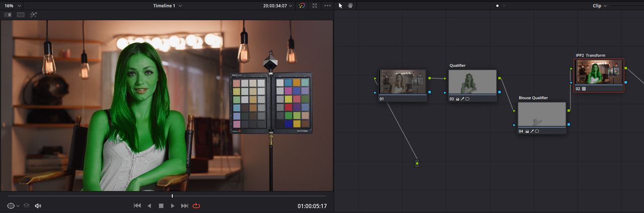Click the qualifier eyedropper icon on node 04
Viewport: 644px width, 213px height.
tap(532, 131)
